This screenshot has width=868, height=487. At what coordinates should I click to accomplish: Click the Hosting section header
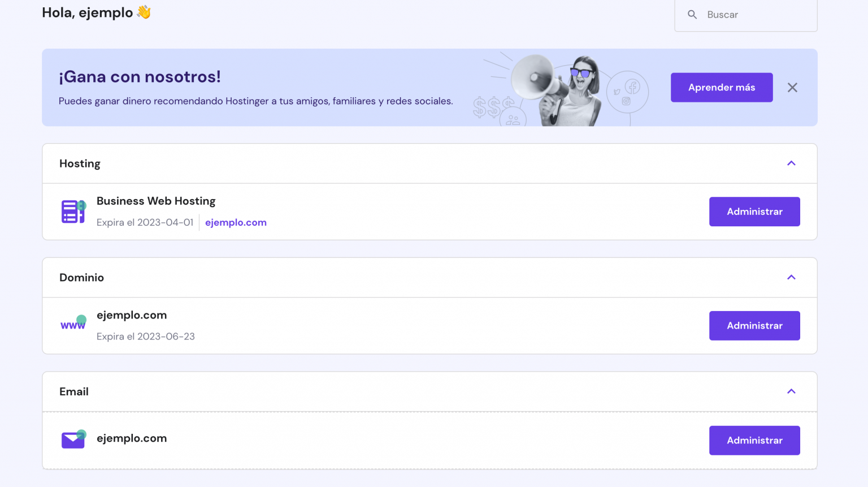80,163
